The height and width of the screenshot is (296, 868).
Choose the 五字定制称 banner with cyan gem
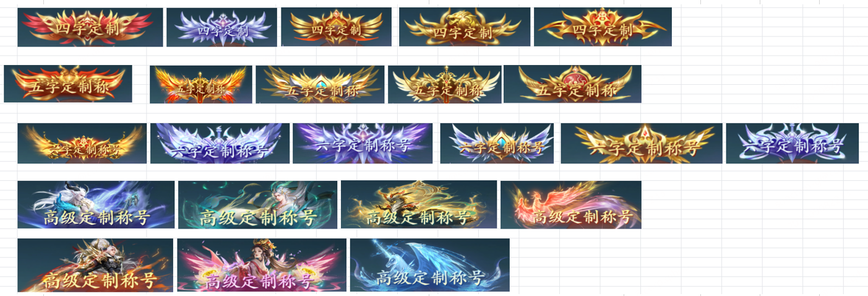(x=320, y=84)
